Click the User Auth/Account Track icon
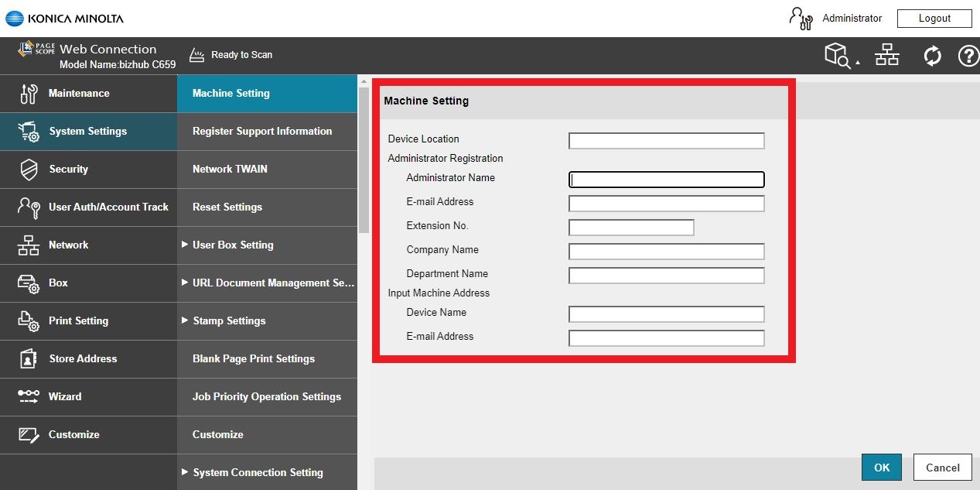The height and width of the screenshot is (490, 980). [x=29, y=207]
